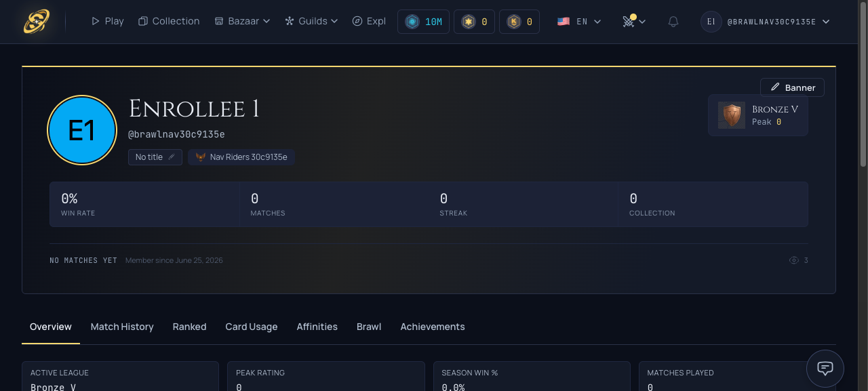Image resolution: width=868 pixels, height=391 pixels.
Task: Click the Streak stat cell
Action: tap(523, 204)
